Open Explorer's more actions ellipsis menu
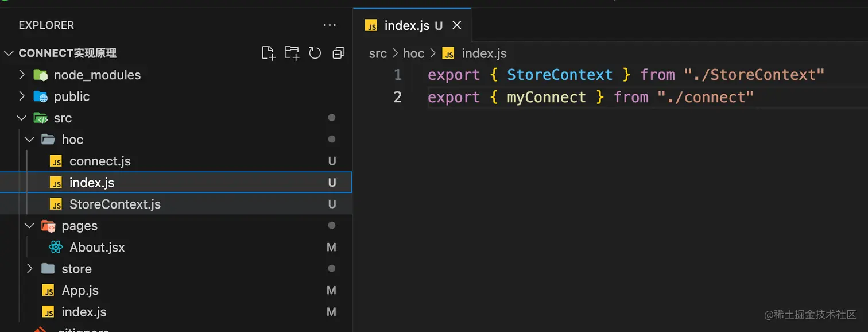 pos(330,25)
